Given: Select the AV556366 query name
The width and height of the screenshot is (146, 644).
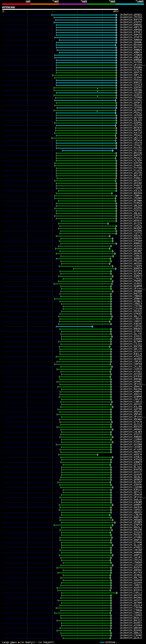Looking at the screenshot, I should [8, 7].
